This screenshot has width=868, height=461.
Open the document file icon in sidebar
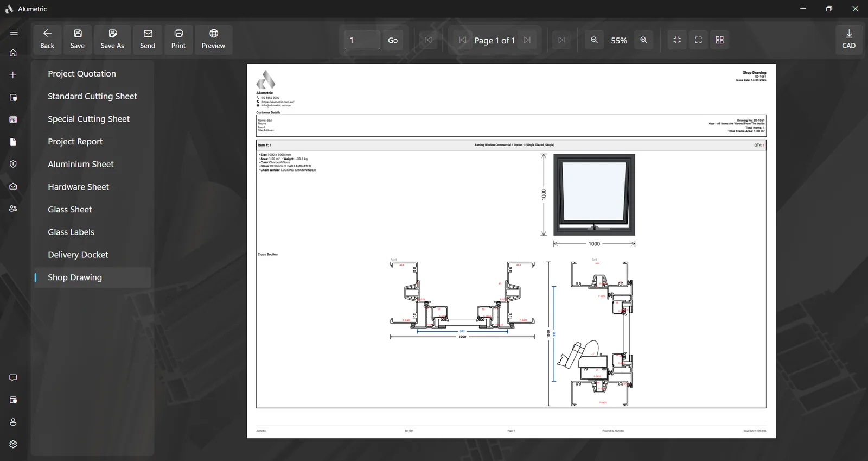14,142
